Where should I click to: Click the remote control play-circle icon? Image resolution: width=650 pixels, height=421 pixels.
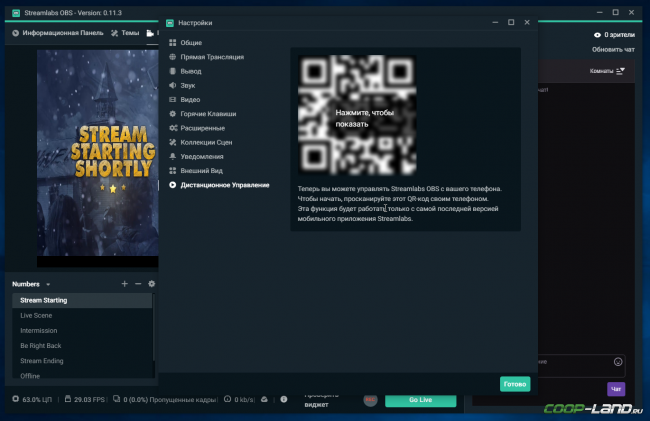[x=172, y=185]
